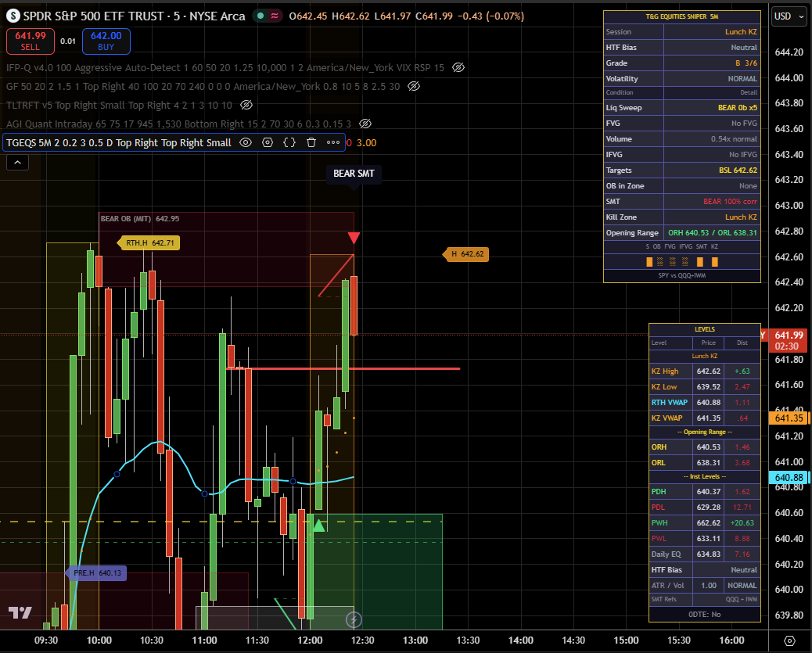This screenshot has height=653, width=812.
Task: Click the RTH.H 642.71 price label
Action: (149, 243)
